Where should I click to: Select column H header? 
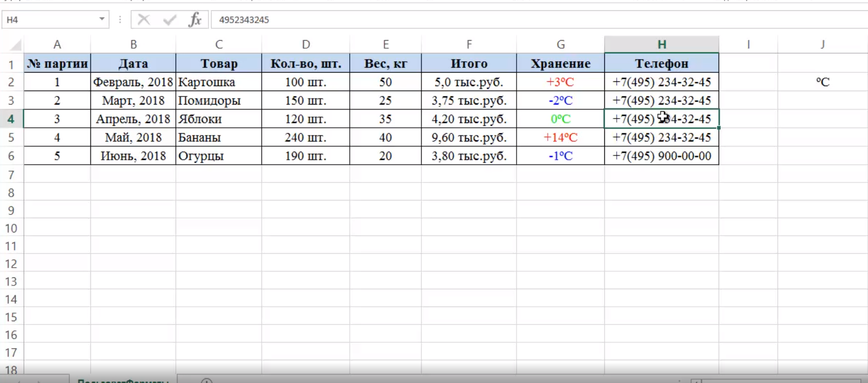click(x=662, y=44)
